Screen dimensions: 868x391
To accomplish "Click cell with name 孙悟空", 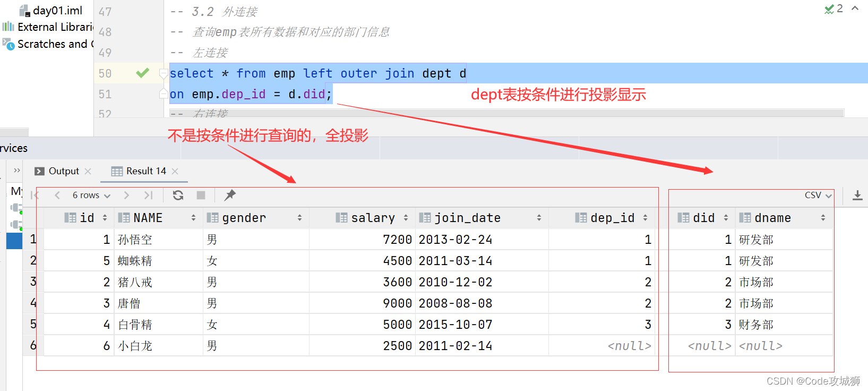I will [158, 240].
